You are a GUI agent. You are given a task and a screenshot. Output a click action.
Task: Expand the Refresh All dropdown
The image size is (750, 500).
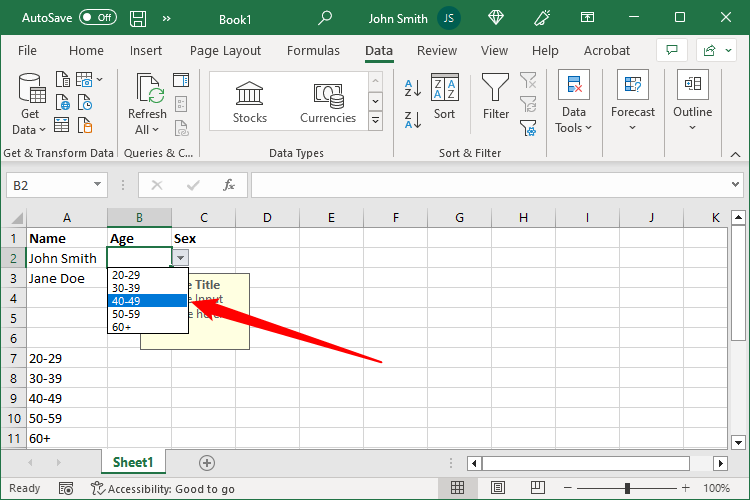(x=147, y=130)
